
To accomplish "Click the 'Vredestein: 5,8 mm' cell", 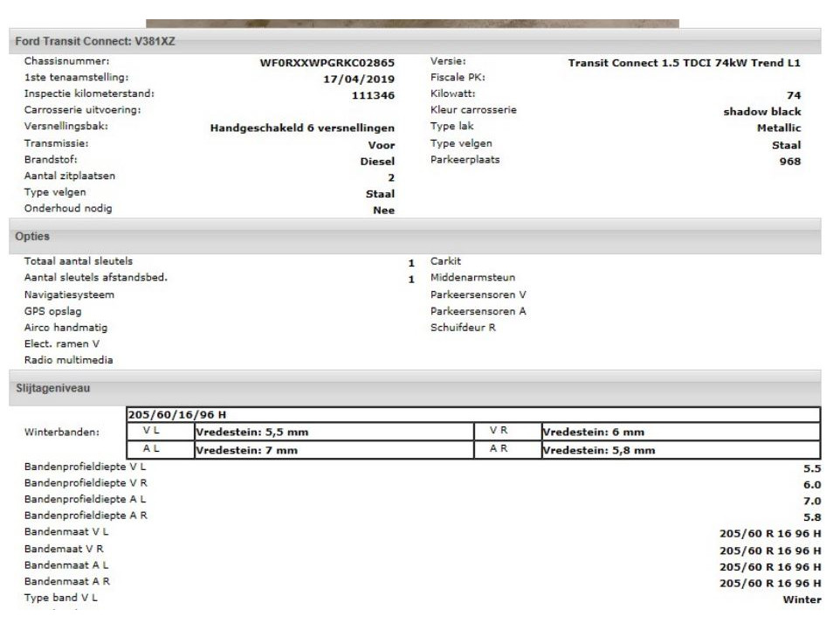I will (681, 450).
